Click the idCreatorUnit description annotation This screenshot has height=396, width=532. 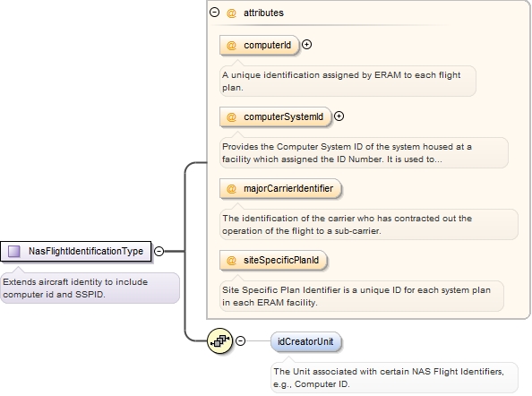[x=394, y=377]
